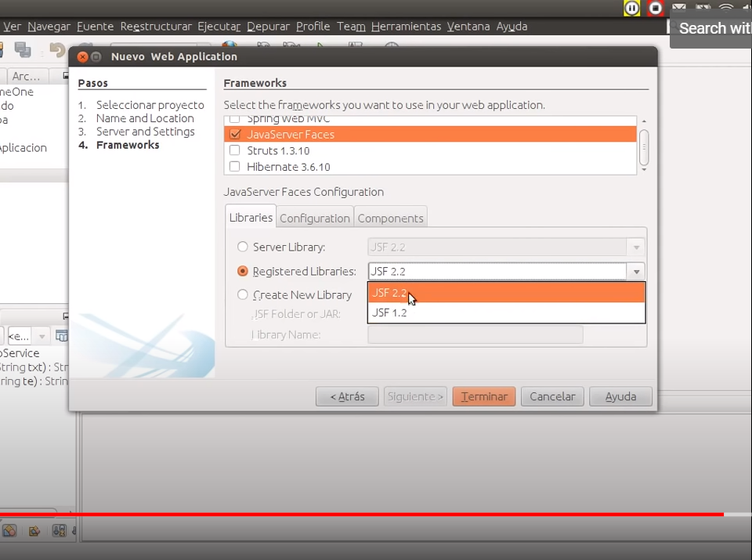Screen dimensions: 752x560
Task: Switch to the Configuration tab
Action: [314, 218]
